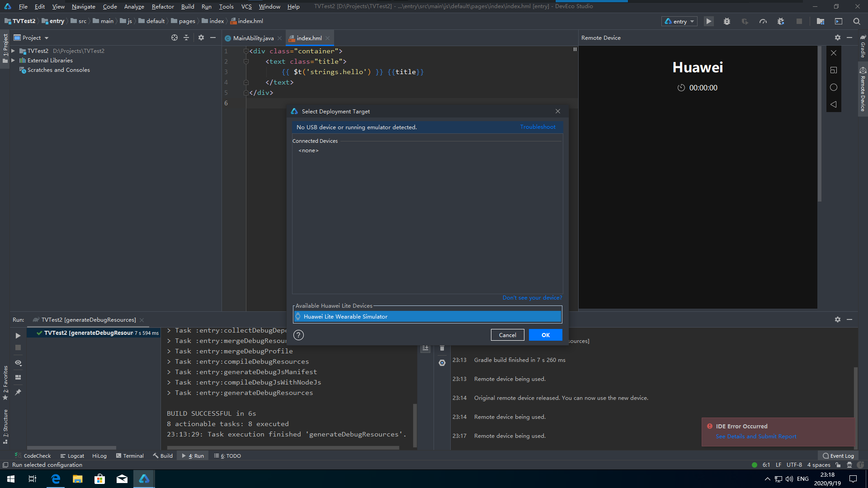Open Remote Device panel settings gear
The width and height of the screenshot is (868, 488).
[838, 38]
